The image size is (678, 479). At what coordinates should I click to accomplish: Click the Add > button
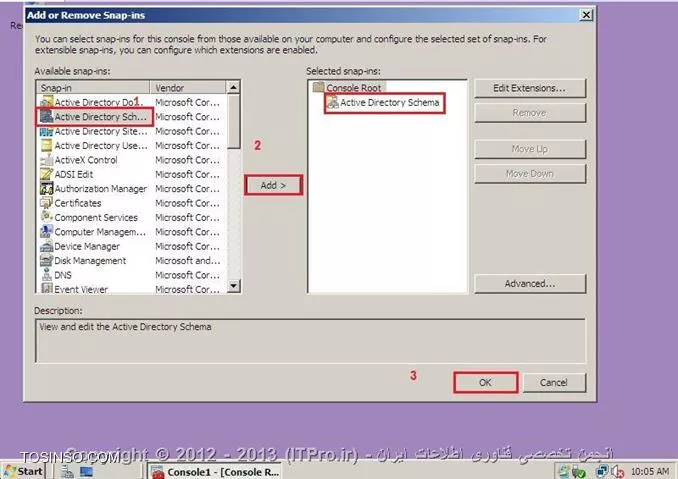pos(273,185)
